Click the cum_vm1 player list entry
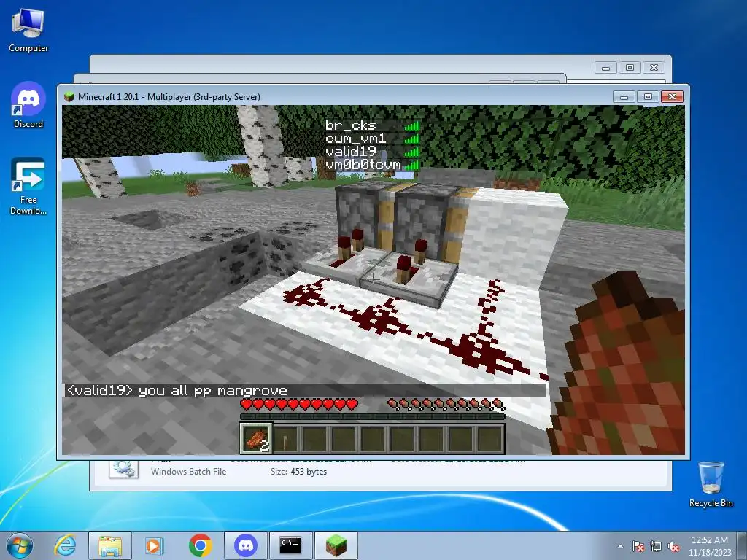The height and width of the screenshot is (560, 747). pyautogui.click(x=372, y=139)
